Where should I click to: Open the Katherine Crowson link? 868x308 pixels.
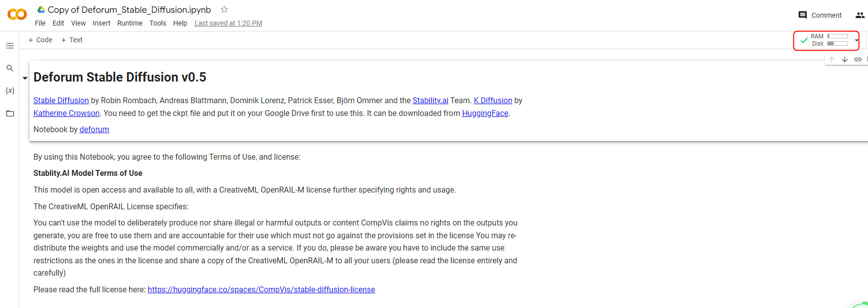(x=66, y=113)
